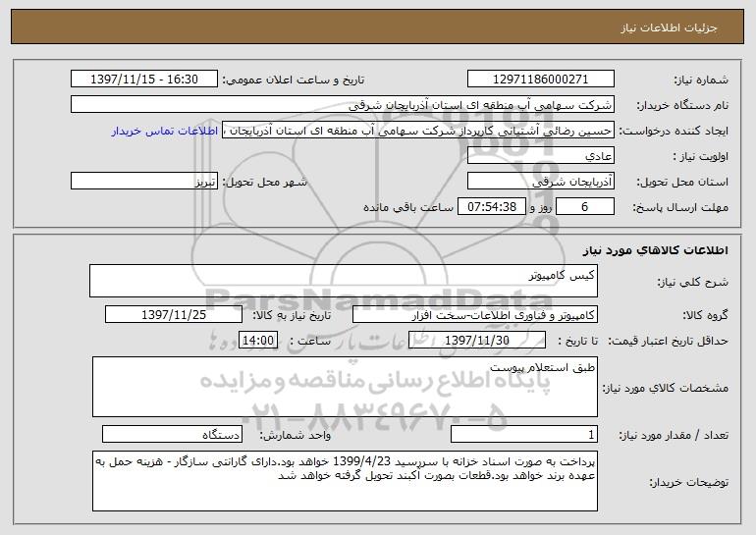Click the تاریخ و ساعت اعلان عمومی label
The height and width of the screenshot is (535, 756).
[x=294, y=80]
